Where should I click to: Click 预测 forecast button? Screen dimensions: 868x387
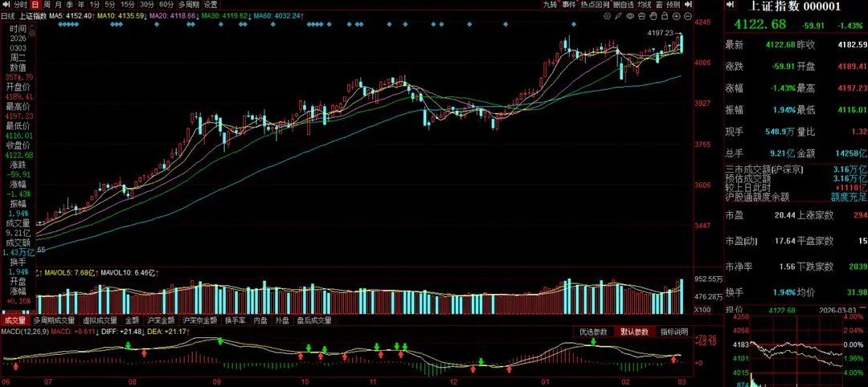(x=674, y=5)
